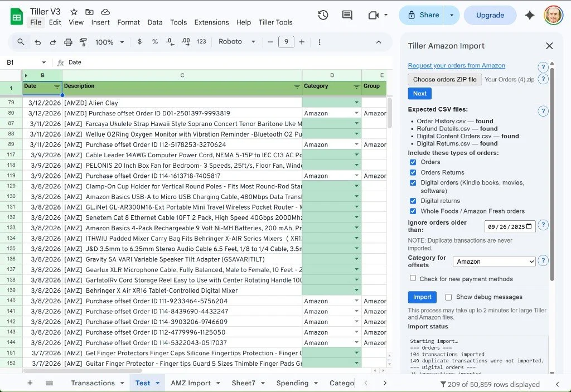Star the Tiller V3 document
The image size is (571, 392).
[74, 12]
